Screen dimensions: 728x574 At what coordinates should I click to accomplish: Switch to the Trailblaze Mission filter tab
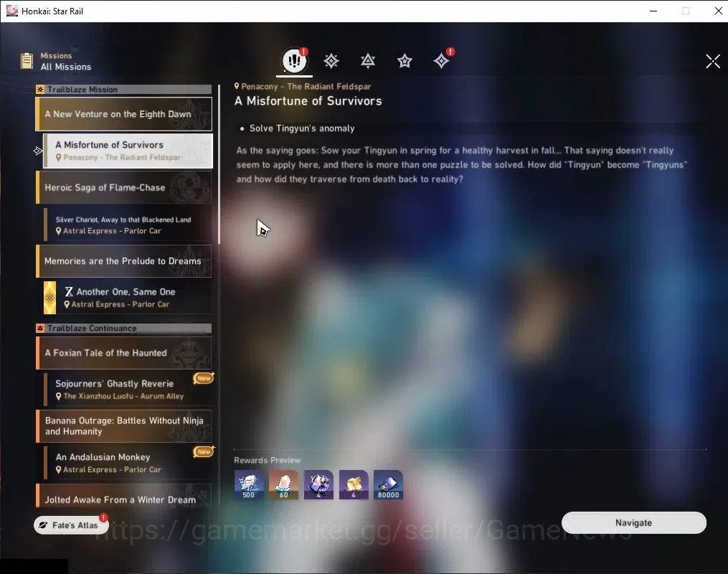click(x=331, y=61)
